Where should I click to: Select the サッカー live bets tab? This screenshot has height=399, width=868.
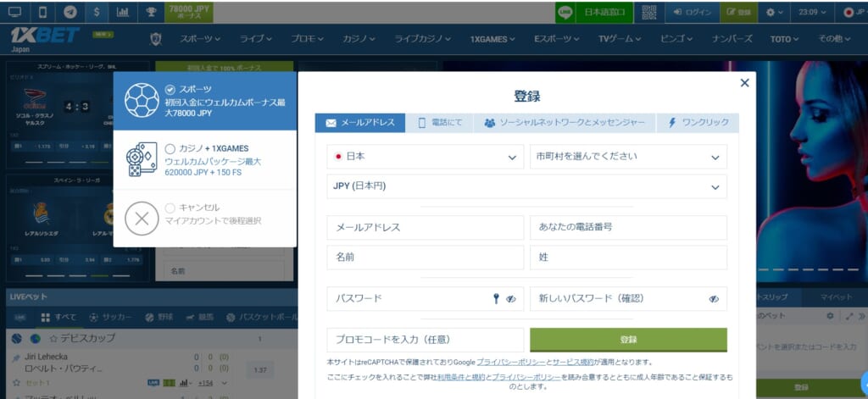click(109, 318)
